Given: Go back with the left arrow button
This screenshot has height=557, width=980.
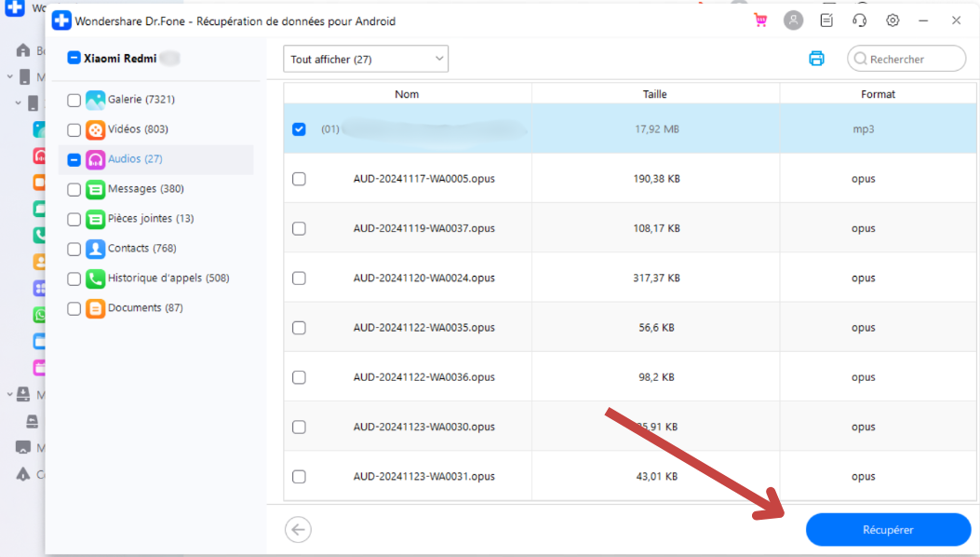Looking at the screenshot, I should (x=298, y=529).
